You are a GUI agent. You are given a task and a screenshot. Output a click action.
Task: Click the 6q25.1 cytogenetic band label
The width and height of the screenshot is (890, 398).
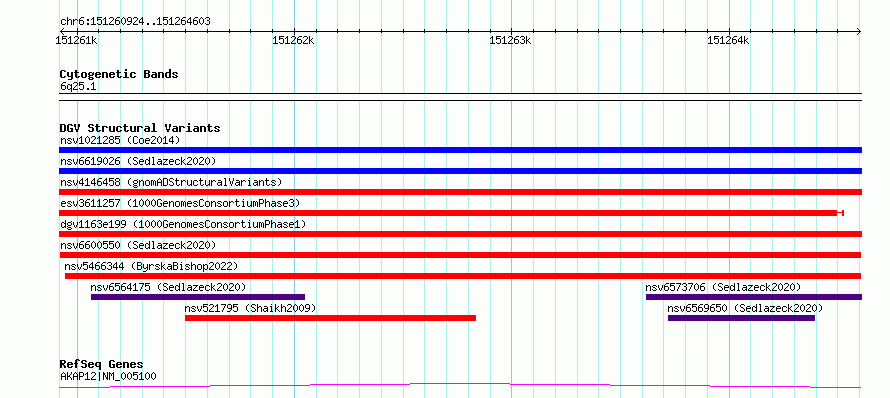pyautogui.click(x=78, y=87)
